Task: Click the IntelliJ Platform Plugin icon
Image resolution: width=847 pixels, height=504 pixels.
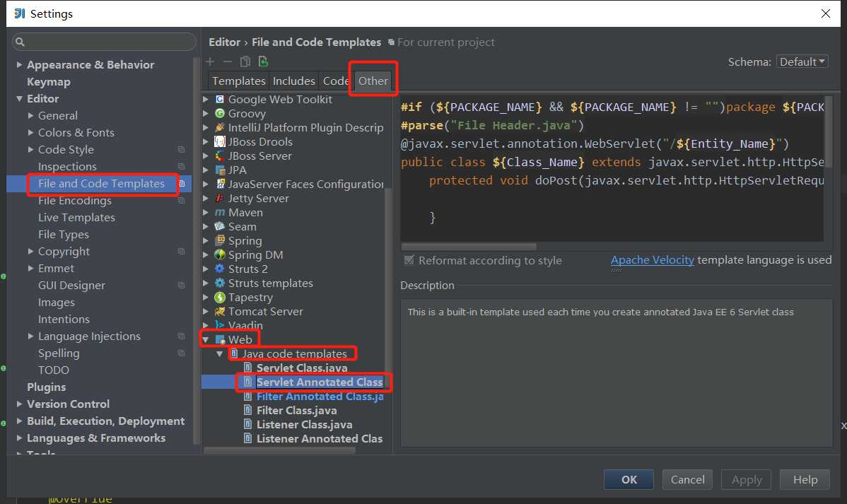Action: (220, 127)
